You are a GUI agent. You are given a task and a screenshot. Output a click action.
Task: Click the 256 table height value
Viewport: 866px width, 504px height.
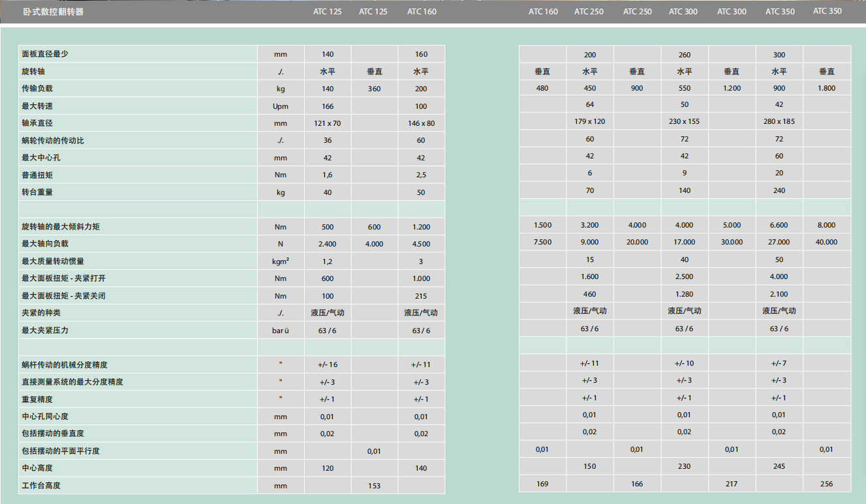[x=826, y=484]
